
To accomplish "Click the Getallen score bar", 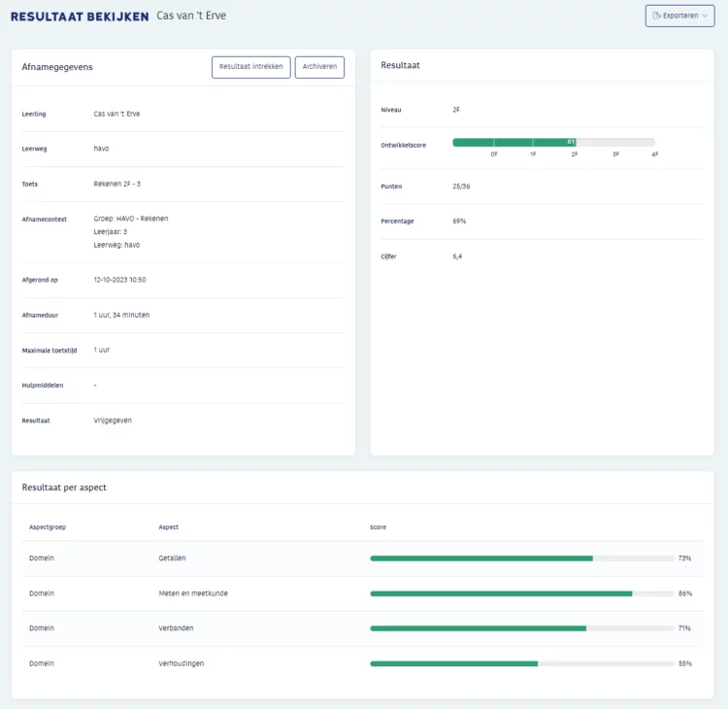I will [x=522, y=558].
